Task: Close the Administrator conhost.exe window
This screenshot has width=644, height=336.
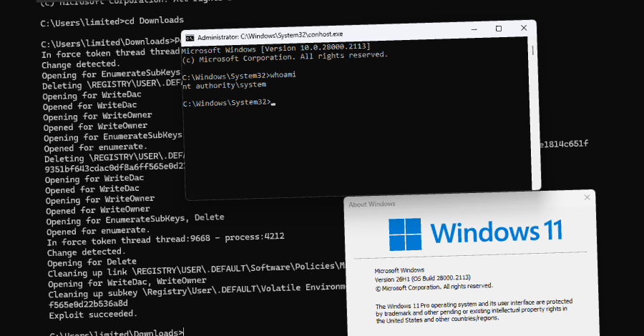Action: (524, 27)
